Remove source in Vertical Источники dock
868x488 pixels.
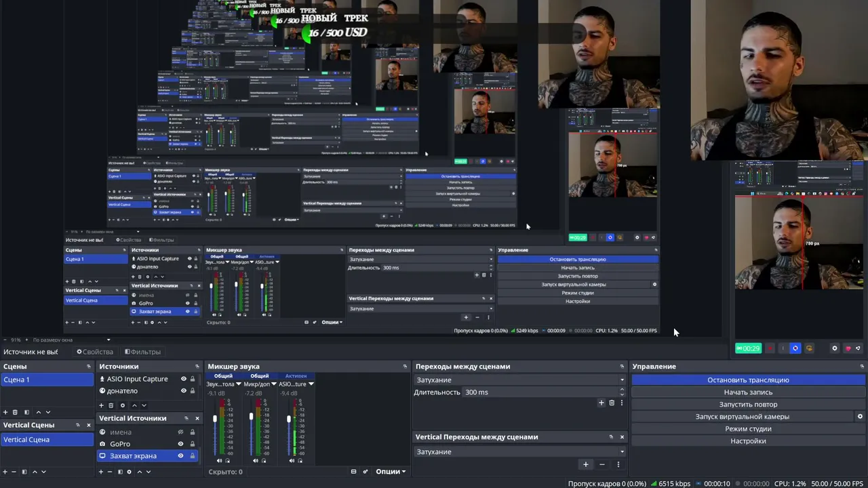click(x=111, y=472)
